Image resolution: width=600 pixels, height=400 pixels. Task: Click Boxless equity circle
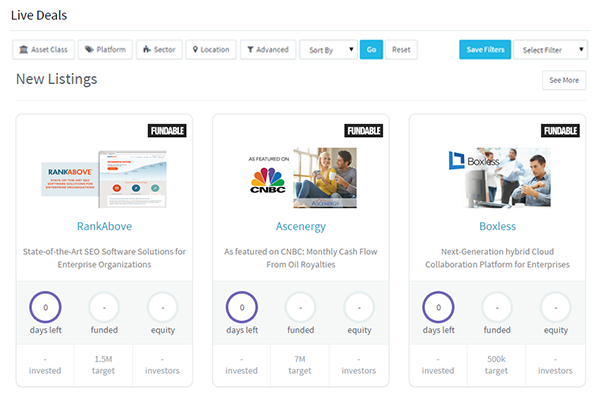(556, 307)
